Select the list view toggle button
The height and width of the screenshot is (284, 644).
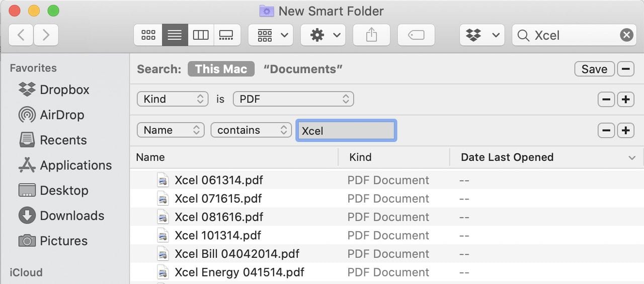[175, 35]
